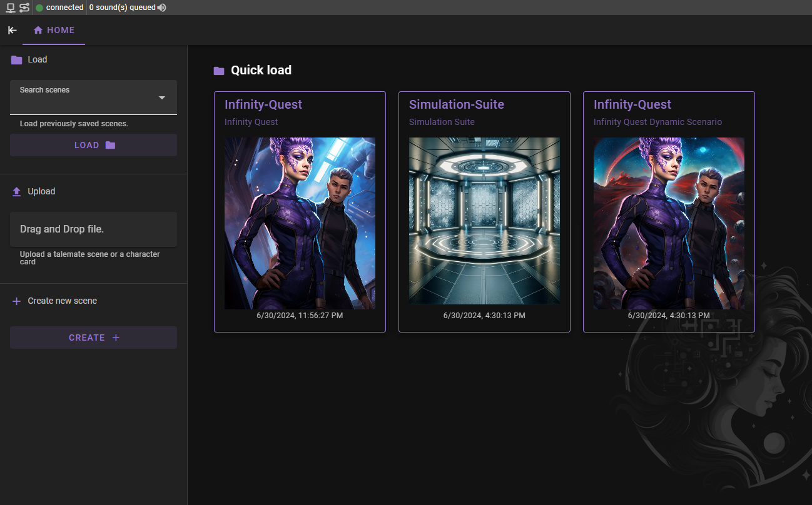812x505 pixels.
Task: Click the Drag and Drop file area
Action: 93,229
